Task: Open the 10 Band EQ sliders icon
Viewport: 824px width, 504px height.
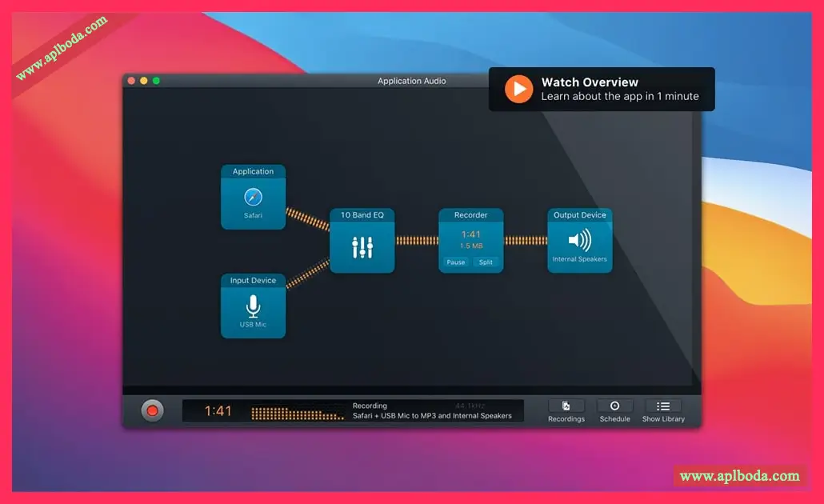Action: click(x=362, y=247)
